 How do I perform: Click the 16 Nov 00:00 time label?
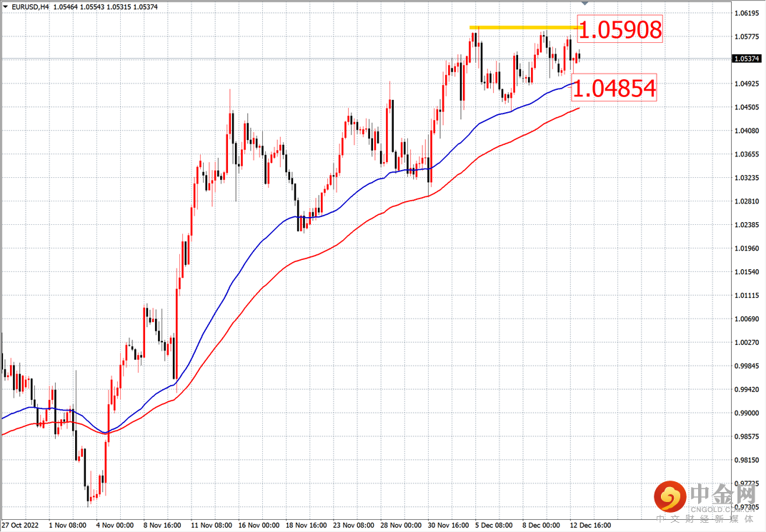pyautogui.click(x=257, y=525)
